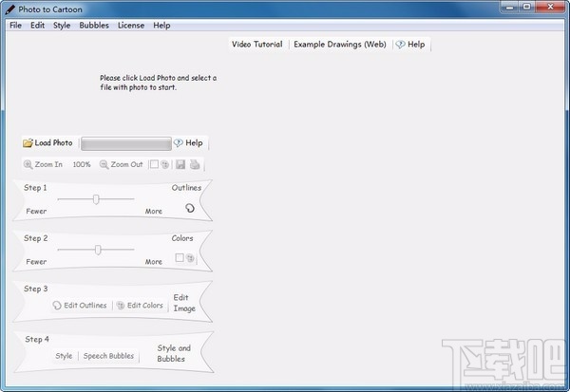Click the Help bubble icon beside progress bar
570x392 pixels.
click(179, 142)
